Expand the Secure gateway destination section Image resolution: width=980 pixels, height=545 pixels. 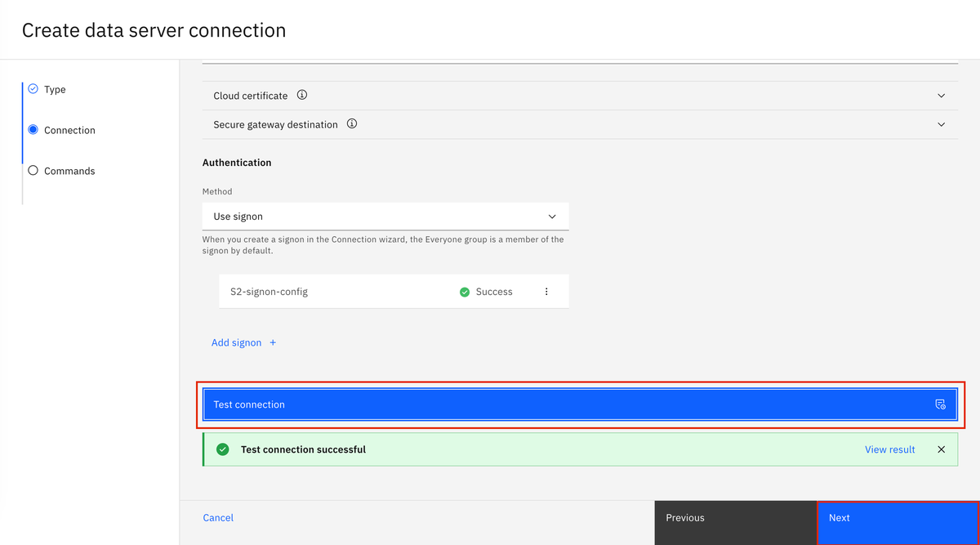[x=941, y=123]
